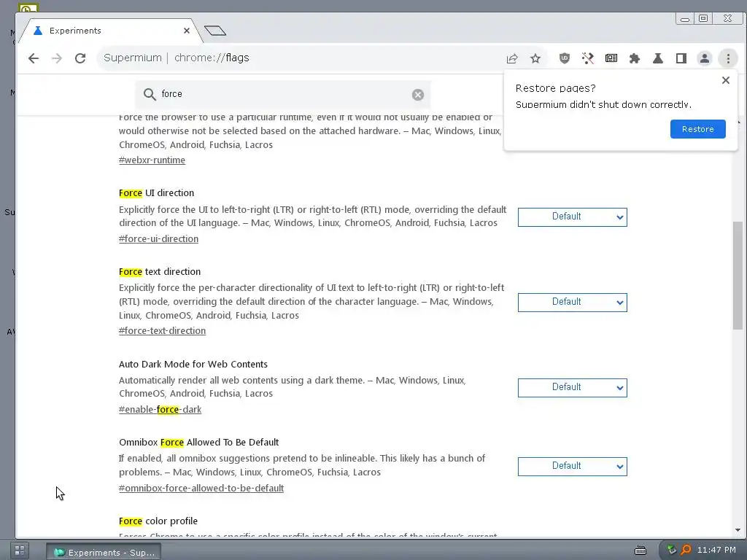Open the profile avatar menu

(x=705, y=58)
